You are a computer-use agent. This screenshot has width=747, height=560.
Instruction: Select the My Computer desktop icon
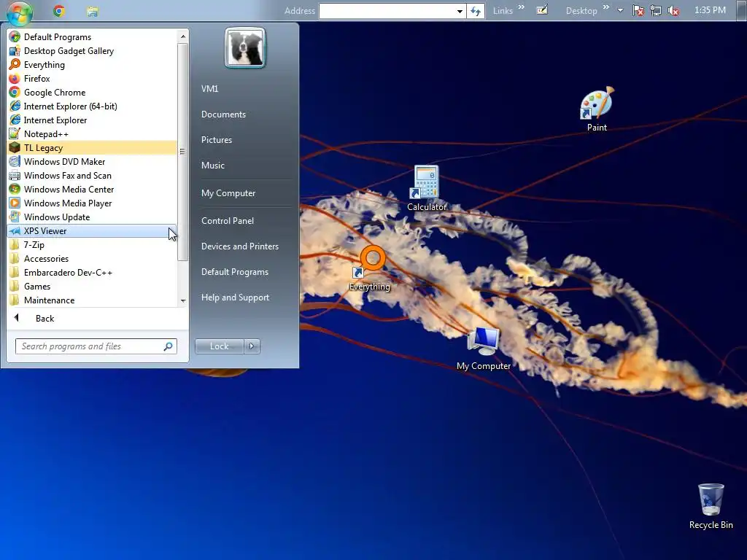click(484, 349)
